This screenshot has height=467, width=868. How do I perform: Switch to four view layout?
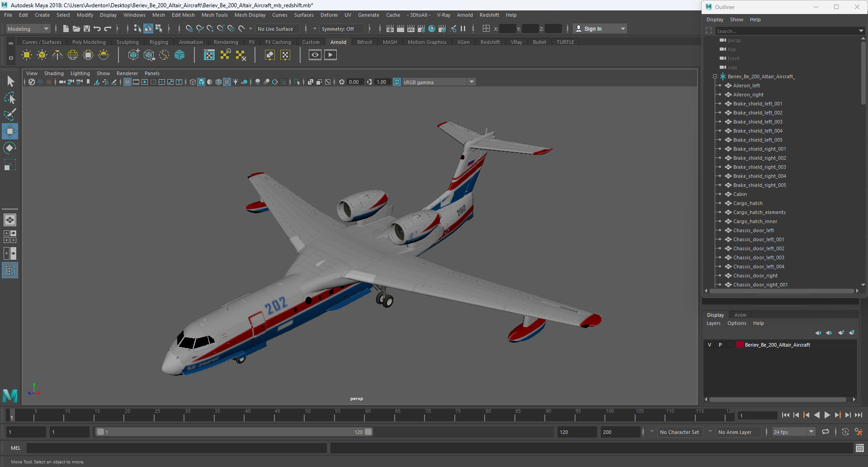[10, 237]
